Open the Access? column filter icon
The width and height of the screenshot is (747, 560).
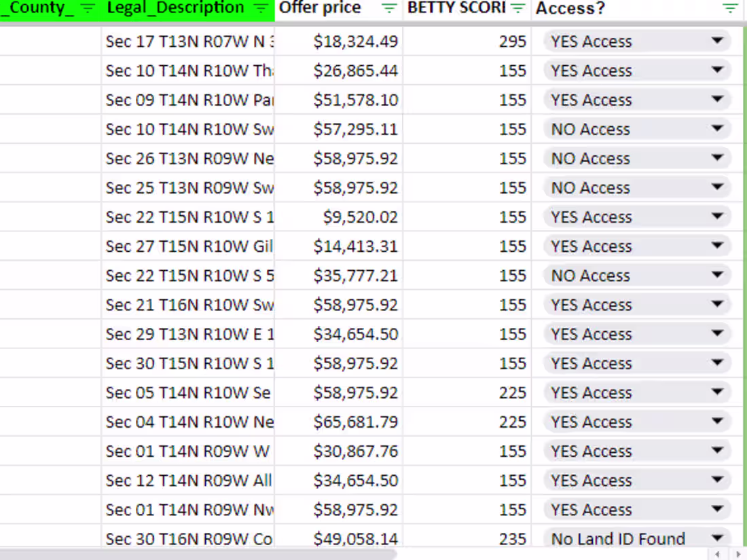click(730, 8)
